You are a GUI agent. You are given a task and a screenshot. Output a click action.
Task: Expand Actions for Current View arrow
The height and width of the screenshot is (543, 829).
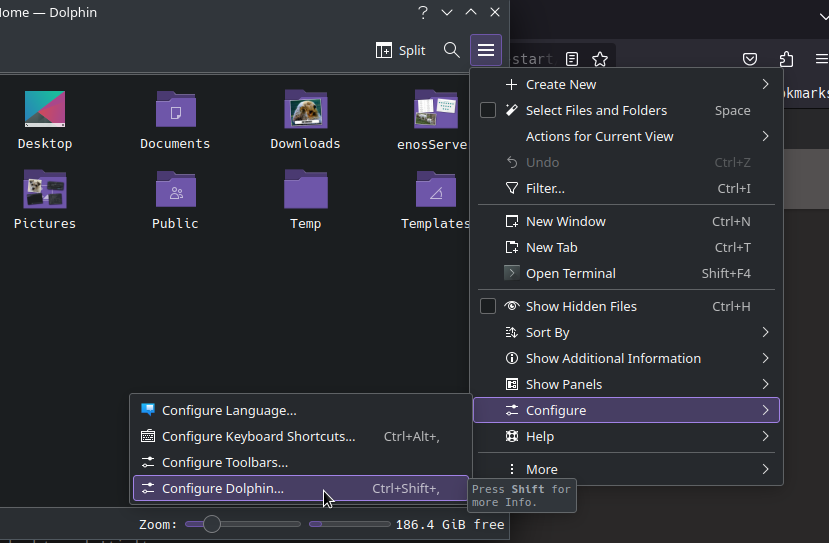(765, 136)
